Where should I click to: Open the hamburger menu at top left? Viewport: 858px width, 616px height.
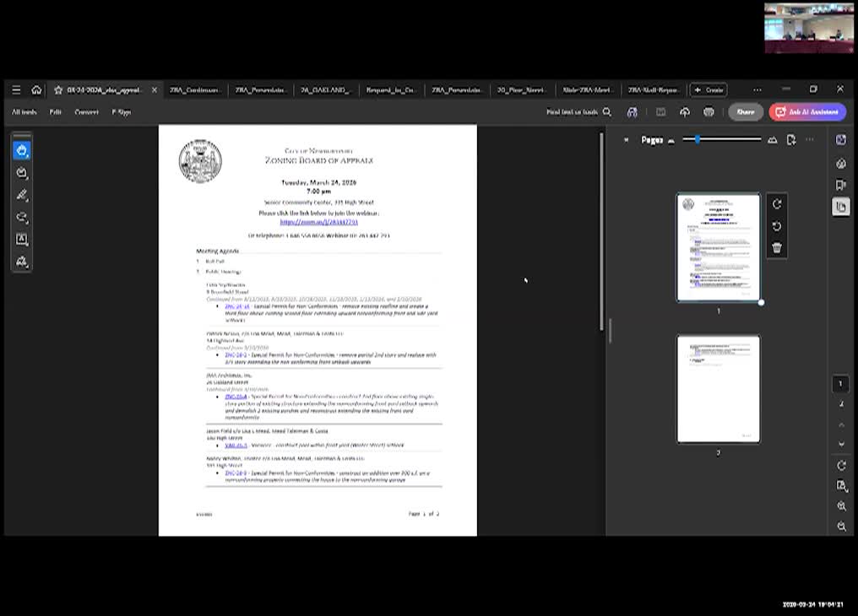(16, 89)
